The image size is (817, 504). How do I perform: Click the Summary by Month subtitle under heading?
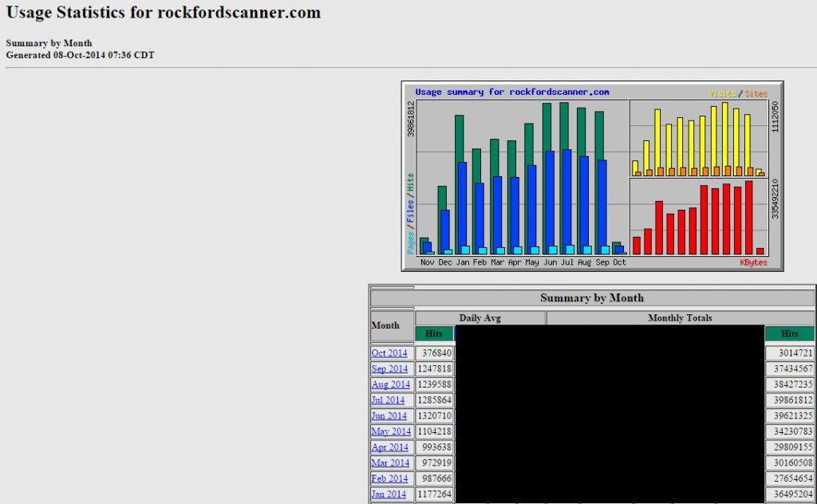pos(49,43)
